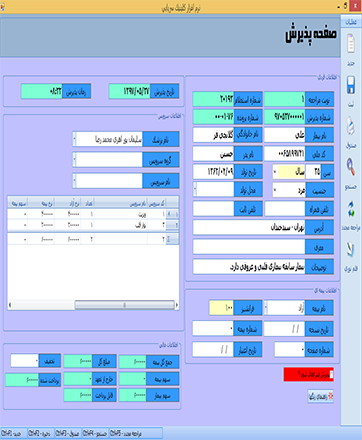Click the Ctrl+F4 search item in status bar
Viewport: 362px width, 440px height.
click(95, 433)
